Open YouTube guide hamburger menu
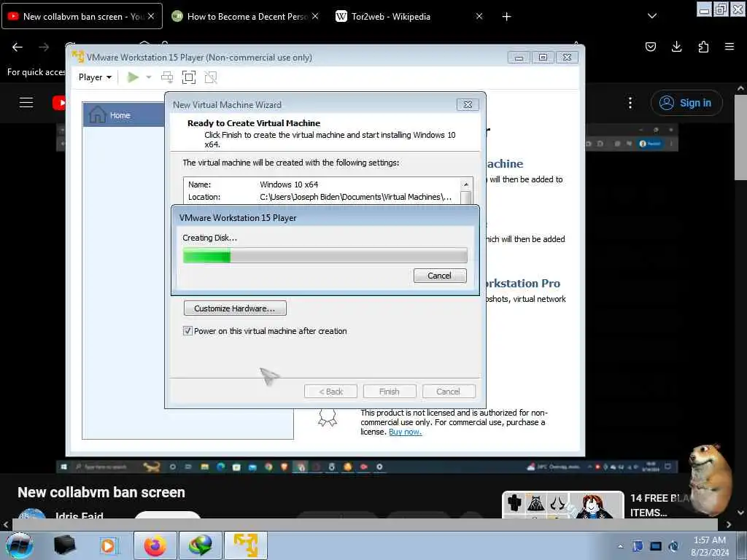The image size is (747, 560). [26, 102]
